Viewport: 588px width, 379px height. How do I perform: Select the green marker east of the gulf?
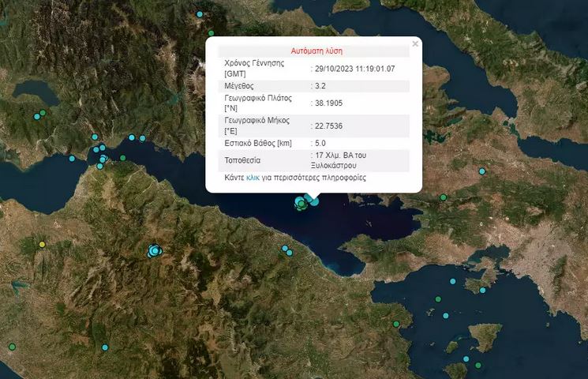443,197
